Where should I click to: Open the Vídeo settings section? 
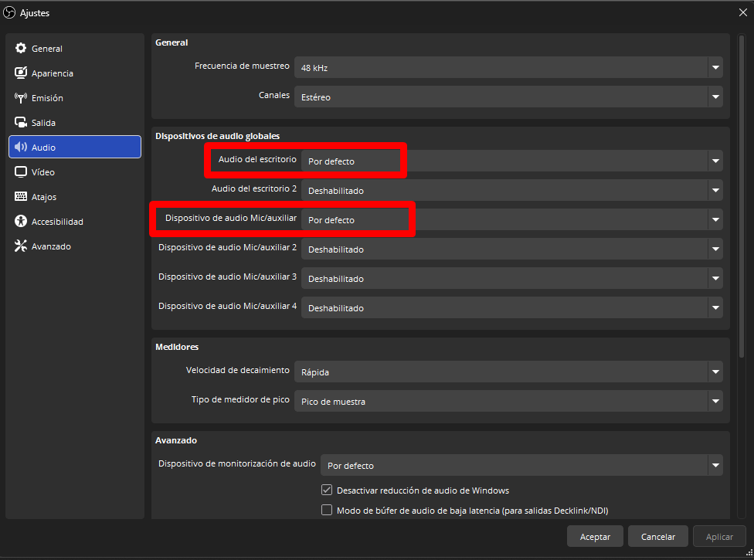coord(22,171)
